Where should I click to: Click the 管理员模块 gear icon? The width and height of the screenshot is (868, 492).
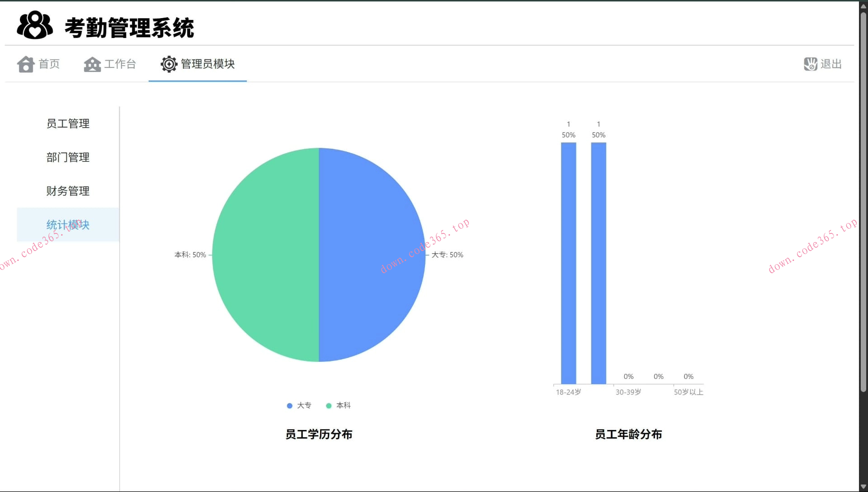(x=169, y=64)
